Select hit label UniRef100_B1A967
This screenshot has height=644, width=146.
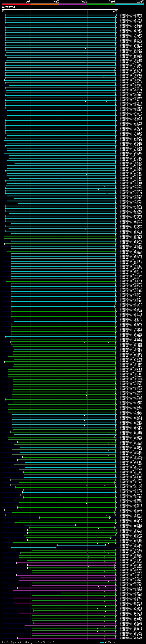(x=131, y=50)
